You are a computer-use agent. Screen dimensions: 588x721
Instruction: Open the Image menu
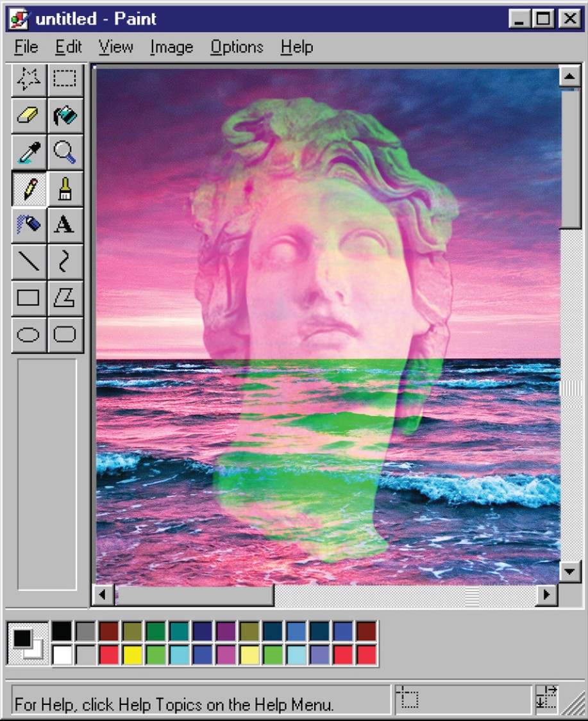click(171, 47)
